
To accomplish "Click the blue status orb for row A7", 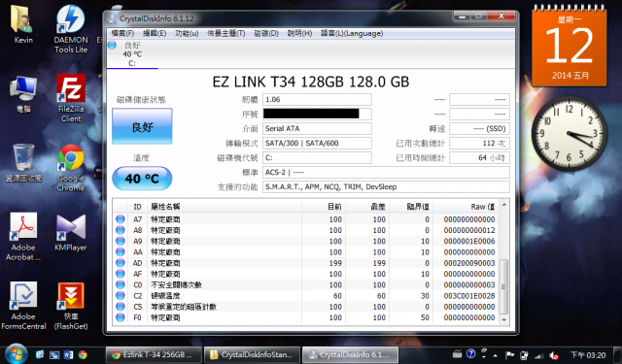I will pos(121,219).
